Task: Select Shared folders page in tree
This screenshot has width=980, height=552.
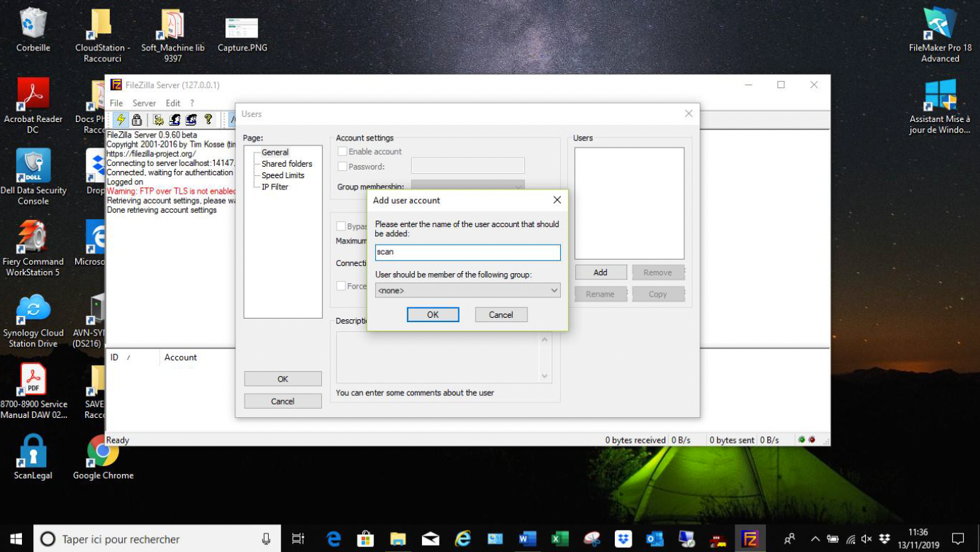Action: (286, 164)
